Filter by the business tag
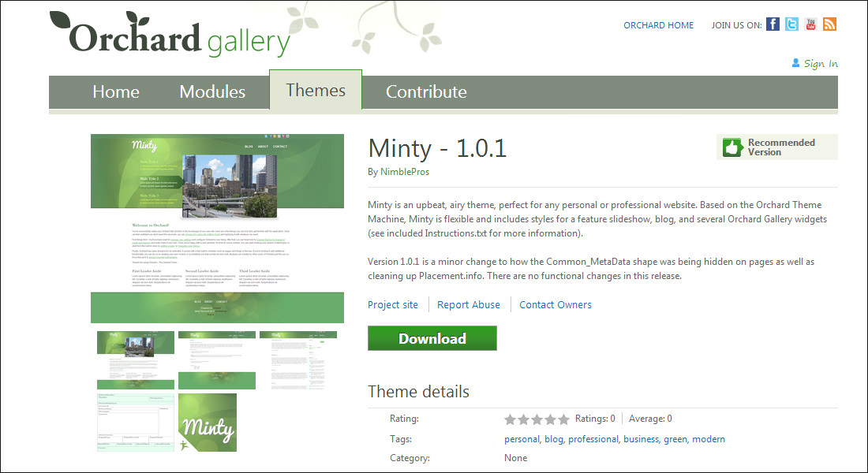 [641, 439]
